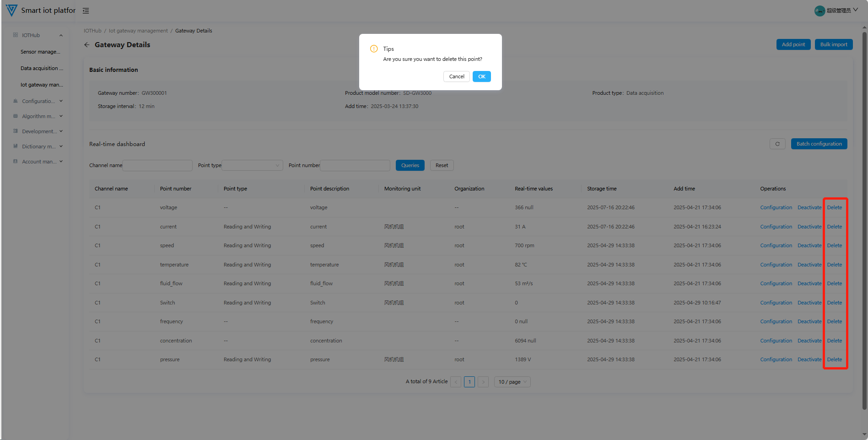Image resolution: width=868 pixels, height=440 pixels.
Task: Open Sensor management menu item
Action: (x=40, y=52)
